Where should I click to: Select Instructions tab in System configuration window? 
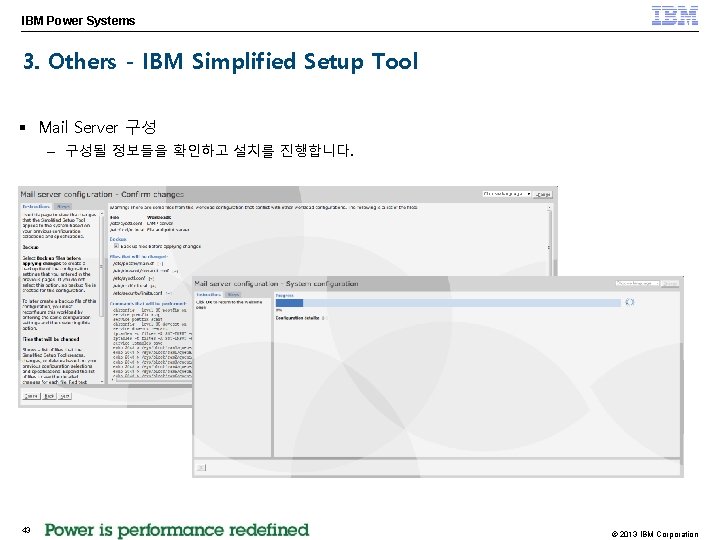click(x=208, y=295)
